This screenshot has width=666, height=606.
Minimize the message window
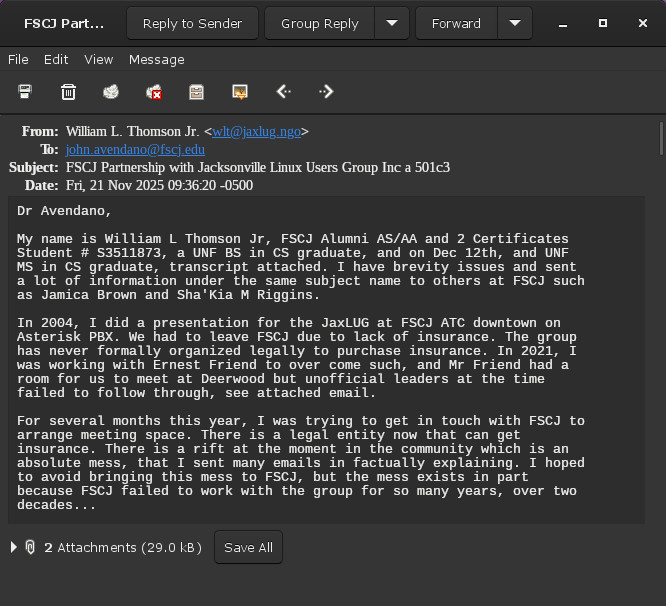[x=563, y=23]
